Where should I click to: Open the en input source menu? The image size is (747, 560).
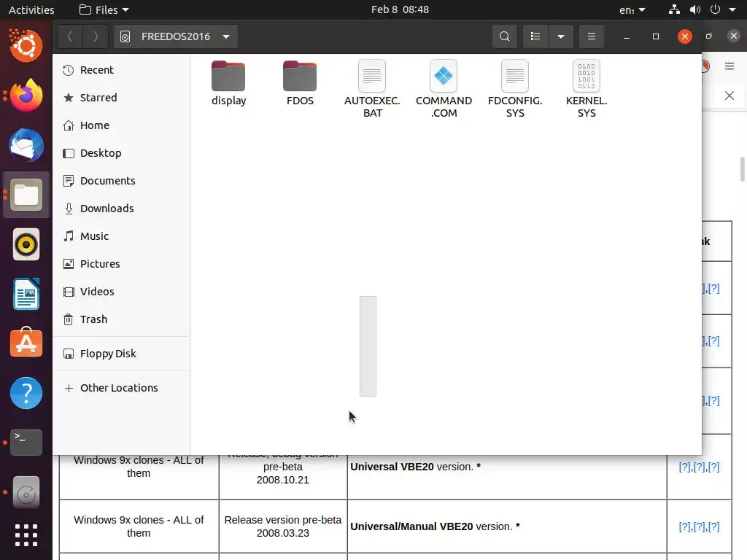pos(632,9)
